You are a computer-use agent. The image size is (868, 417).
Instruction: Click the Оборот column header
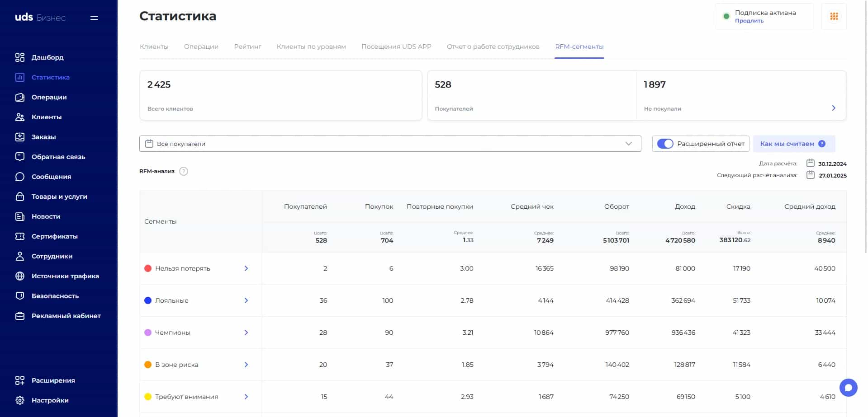[617, 206]
